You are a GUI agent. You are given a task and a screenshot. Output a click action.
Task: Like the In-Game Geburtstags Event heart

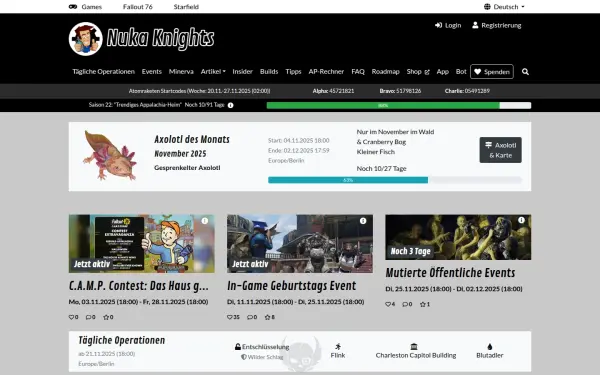point(230,317)
